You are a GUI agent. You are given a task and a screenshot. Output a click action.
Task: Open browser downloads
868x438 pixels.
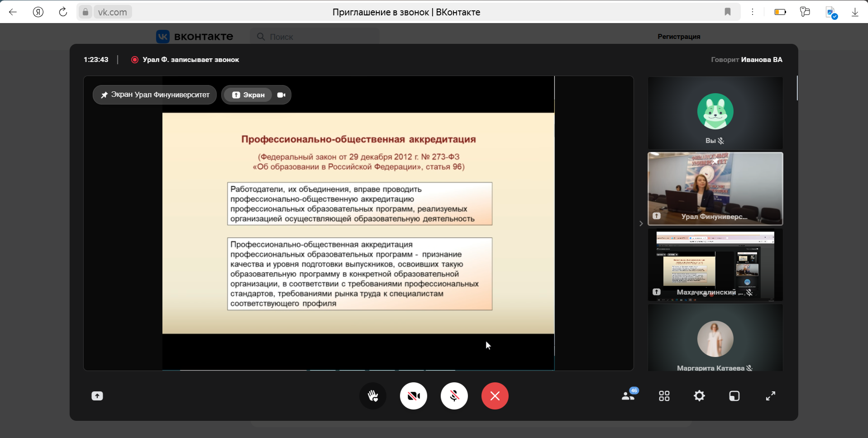coord(855,12)
